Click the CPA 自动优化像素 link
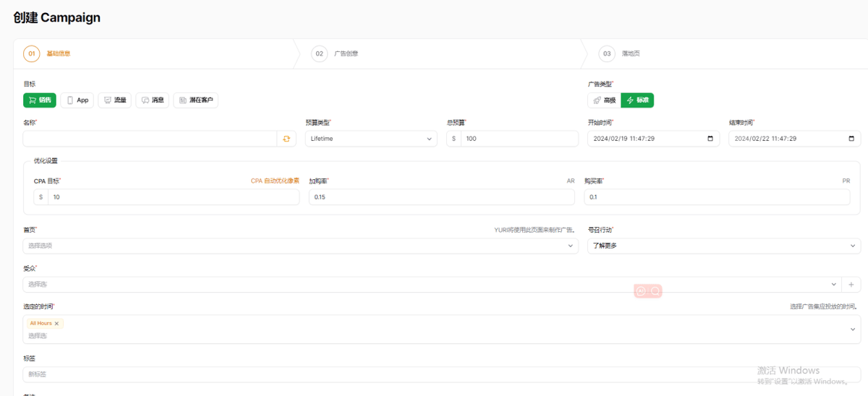Image resolution: width=868 pixels, height=396 pixels. tap(275, 181)
